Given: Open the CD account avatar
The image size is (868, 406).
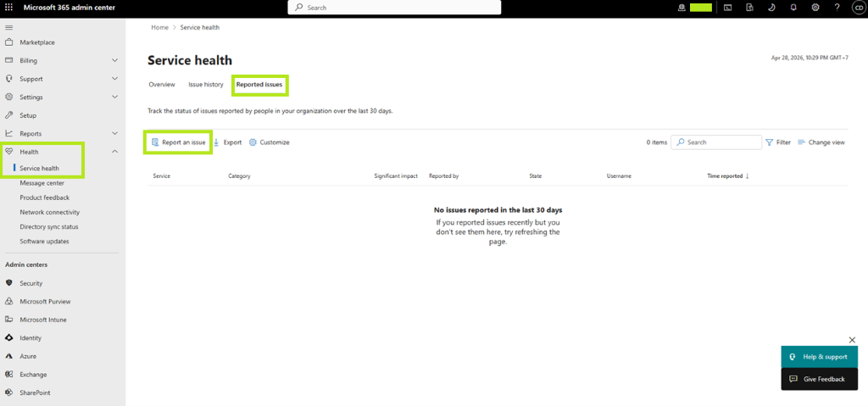Looking at the screenshot, I should (x=858, y=8).
